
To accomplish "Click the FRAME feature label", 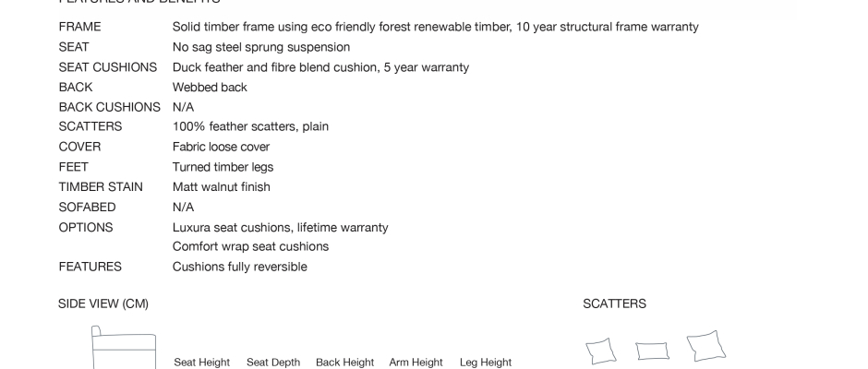I will [79, 27].
